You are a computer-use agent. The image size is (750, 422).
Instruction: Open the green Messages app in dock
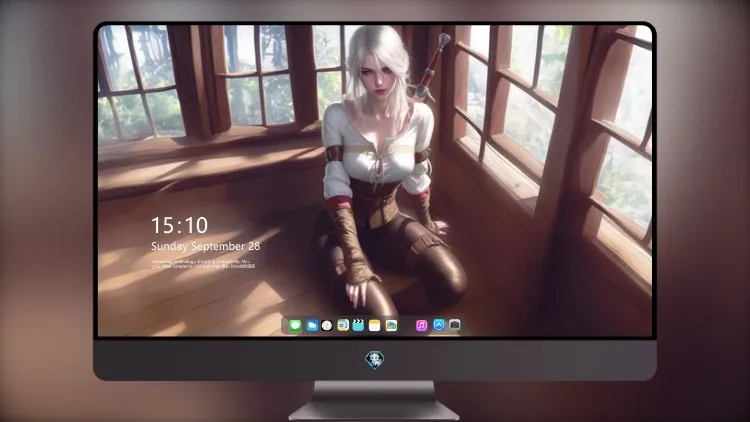295,326
